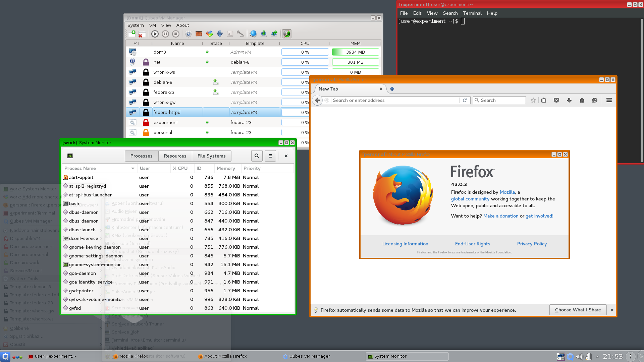Click the global community link
644x362 pixels.
(470, 199)
